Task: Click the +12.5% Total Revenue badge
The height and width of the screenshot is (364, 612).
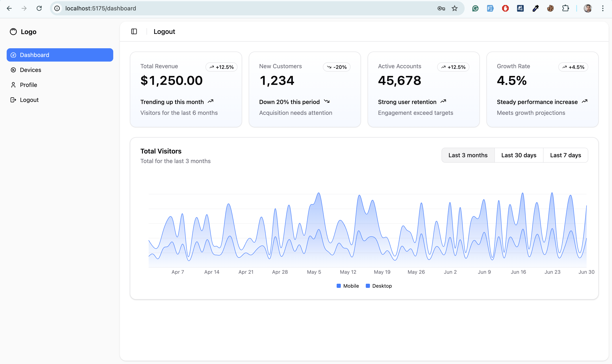Action: point(221,67)
